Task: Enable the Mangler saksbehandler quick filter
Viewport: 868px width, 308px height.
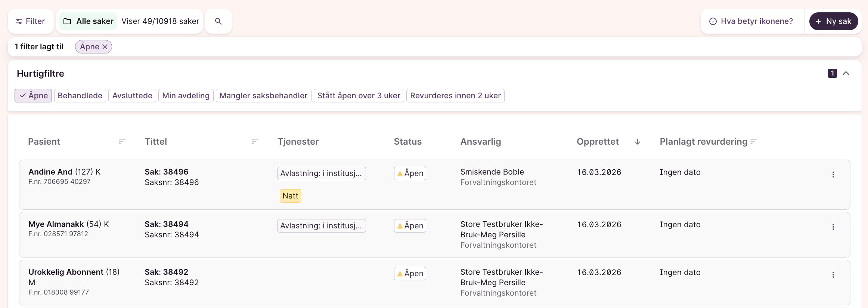Action: [263, 96]
